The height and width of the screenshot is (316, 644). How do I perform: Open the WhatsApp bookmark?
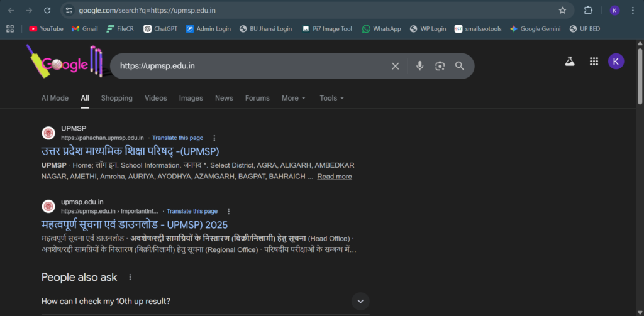[382, 29]
